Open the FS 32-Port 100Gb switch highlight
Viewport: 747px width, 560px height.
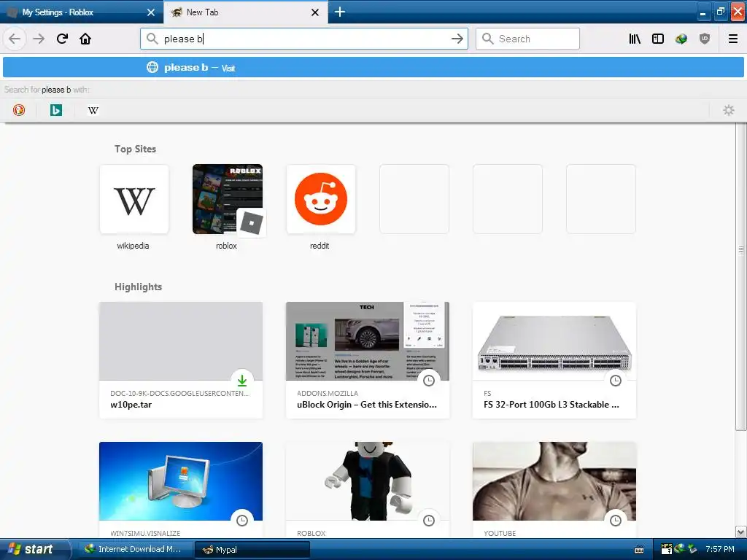[554, 360]
